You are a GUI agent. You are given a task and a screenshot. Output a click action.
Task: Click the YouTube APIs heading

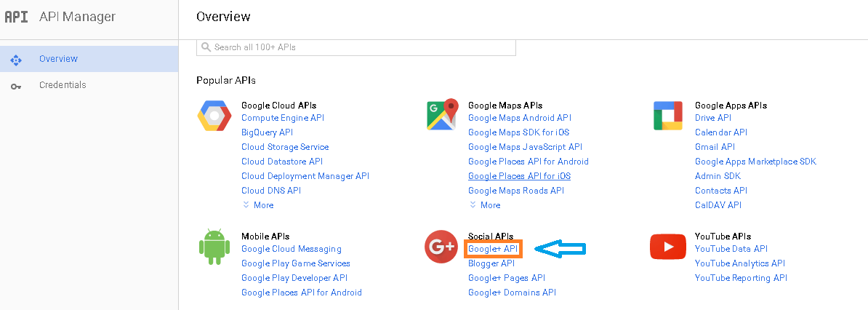pyautogui.click(x=723, y=237)
